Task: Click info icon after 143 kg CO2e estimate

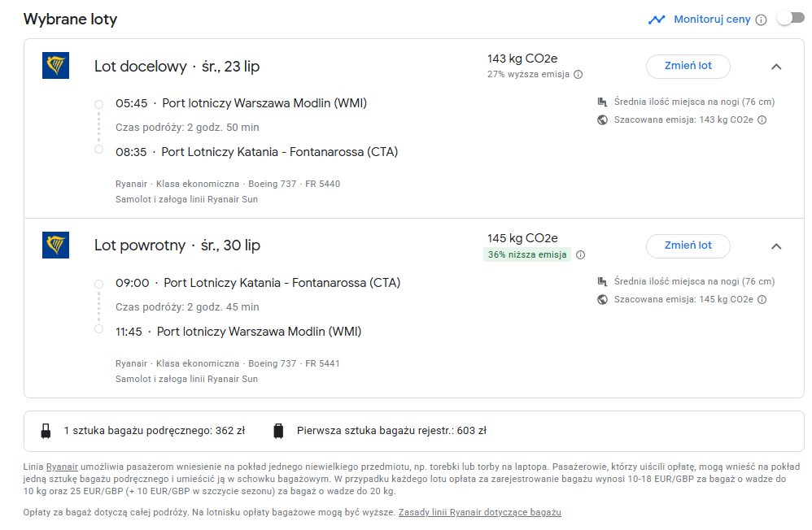Action: tap(762, 120)
